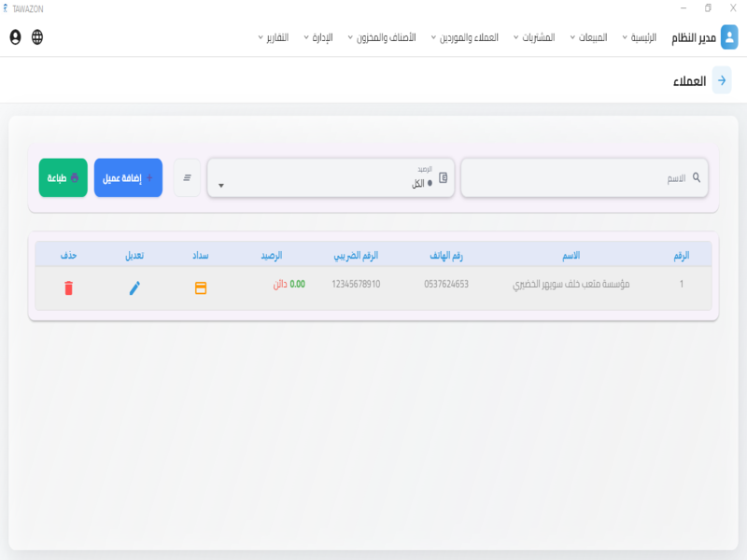Click the orange payment card icon

pos(201,287)
